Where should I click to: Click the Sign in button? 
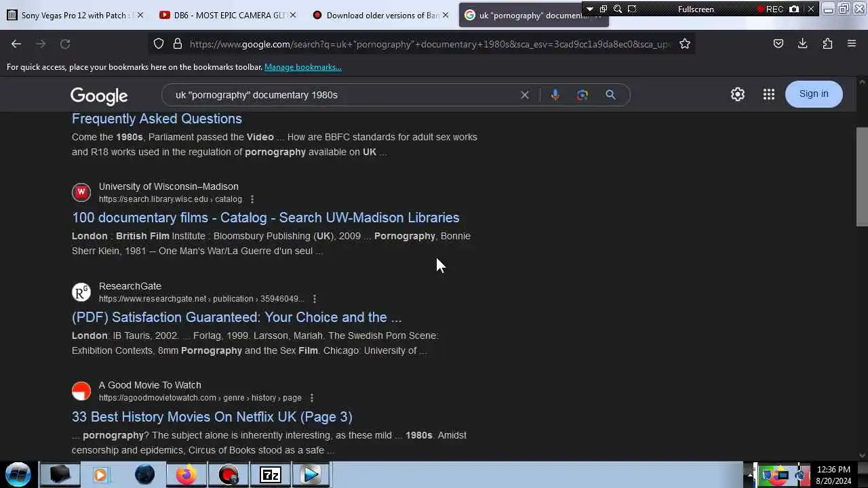pyautogui.click(x=814, y=94)
